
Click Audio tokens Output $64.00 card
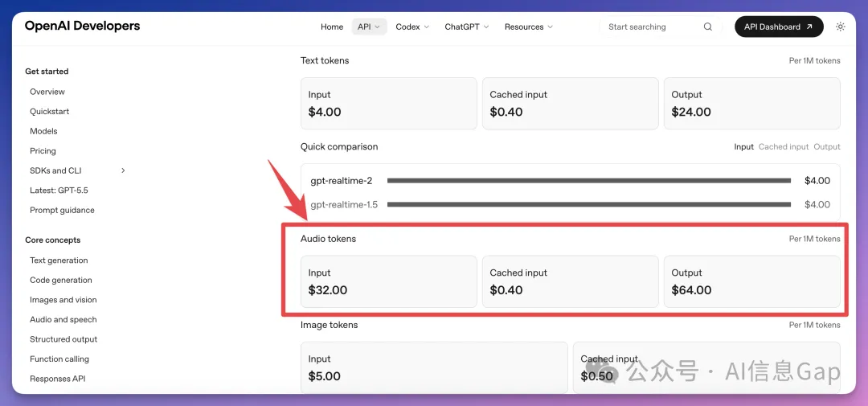(752, 281)
